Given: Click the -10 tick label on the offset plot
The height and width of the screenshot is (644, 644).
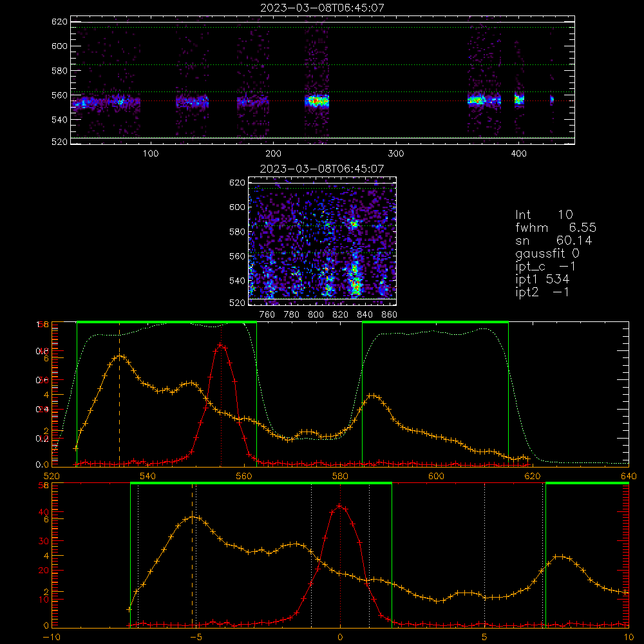Looking at the screenshot, I should (51, 638).
